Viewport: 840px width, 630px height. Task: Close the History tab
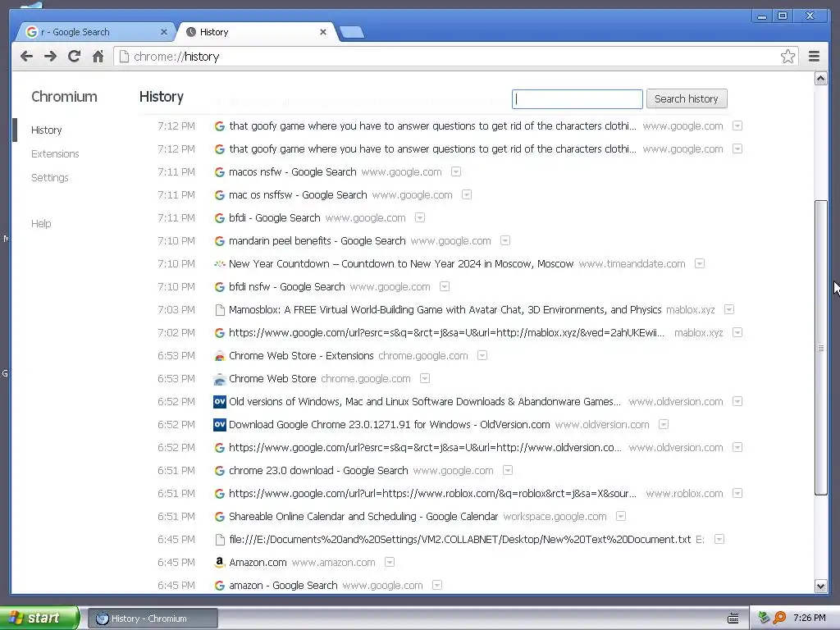click(323, 32)
